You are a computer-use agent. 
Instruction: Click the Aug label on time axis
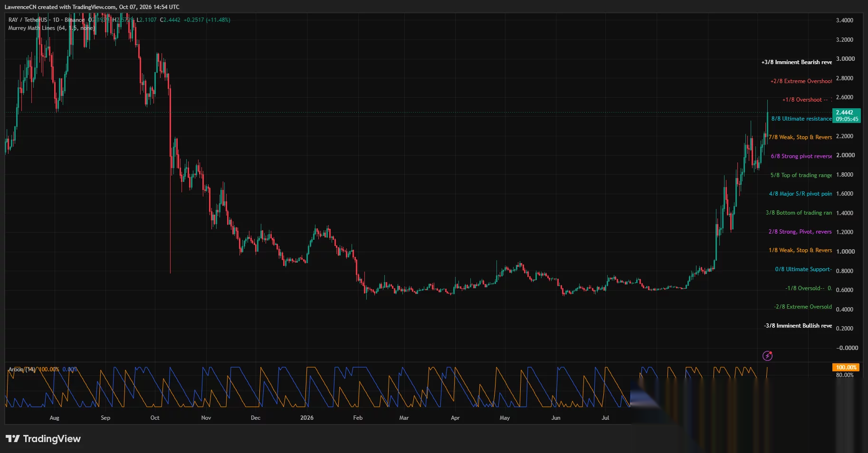point(55,418)
